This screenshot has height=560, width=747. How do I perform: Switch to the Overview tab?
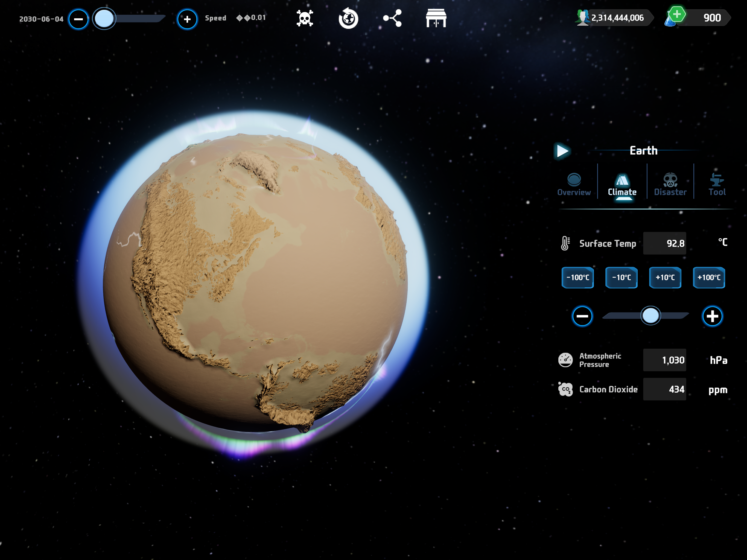click(x=574, y=184)
